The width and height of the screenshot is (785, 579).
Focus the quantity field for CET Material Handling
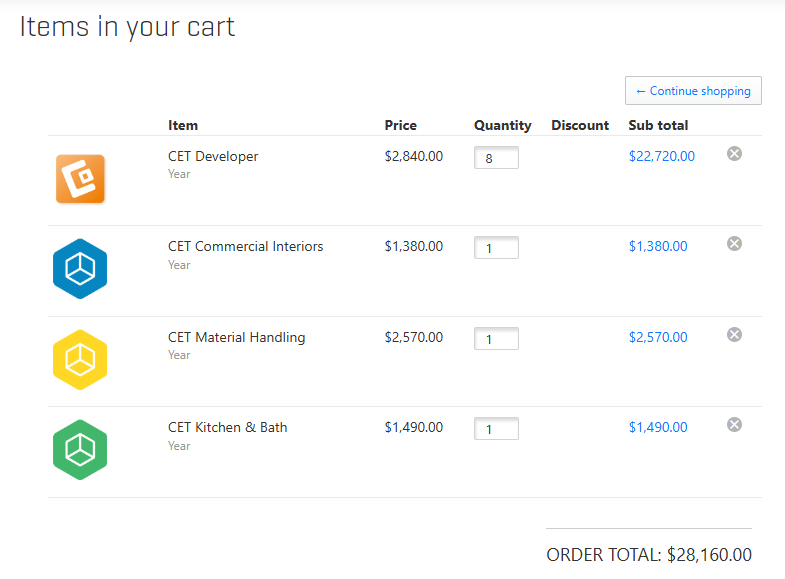pos(496,339)
